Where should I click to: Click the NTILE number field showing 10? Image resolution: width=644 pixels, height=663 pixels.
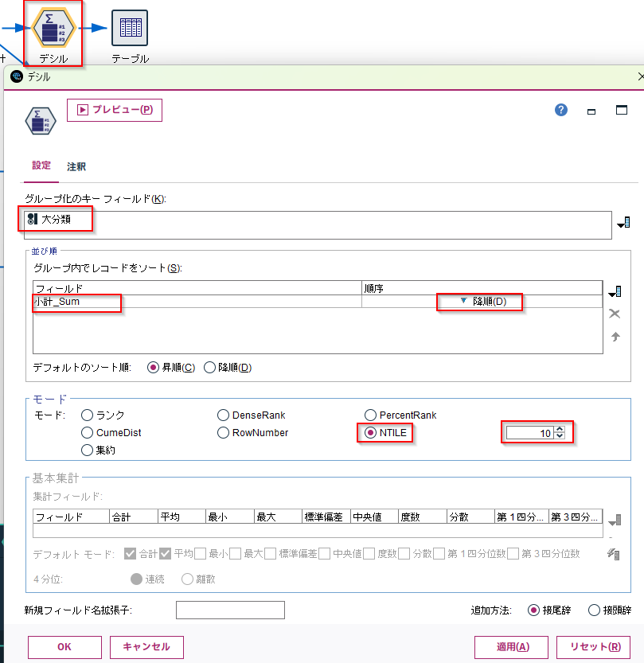[x=530, y=433]
